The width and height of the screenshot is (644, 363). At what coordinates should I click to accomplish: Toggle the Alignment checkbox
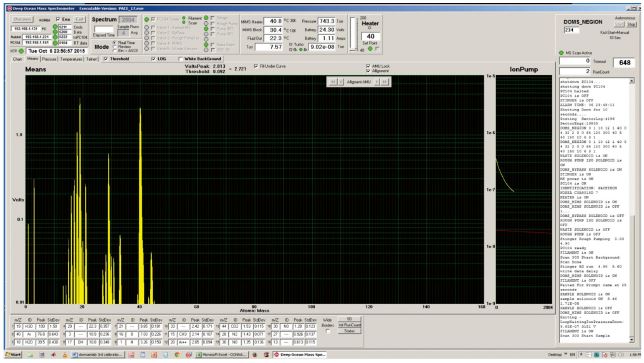tap(368, 71)
